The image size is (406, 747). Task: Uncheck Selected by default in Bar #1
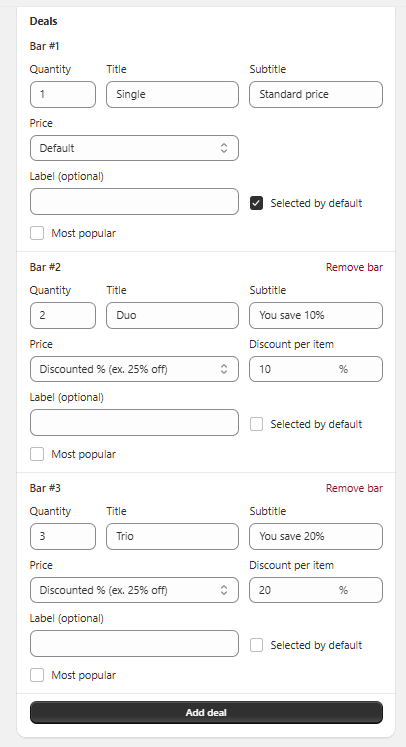256,203
